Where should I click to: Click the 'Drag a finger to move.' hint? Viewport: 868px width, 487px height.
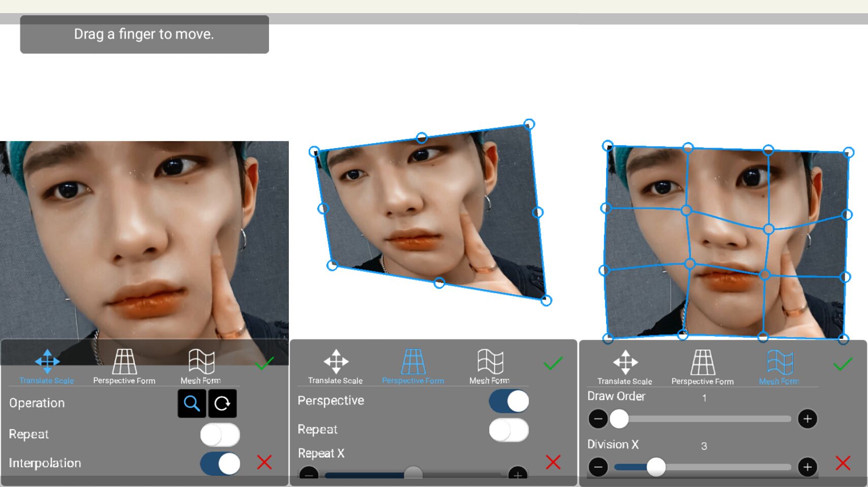[144, 34]
